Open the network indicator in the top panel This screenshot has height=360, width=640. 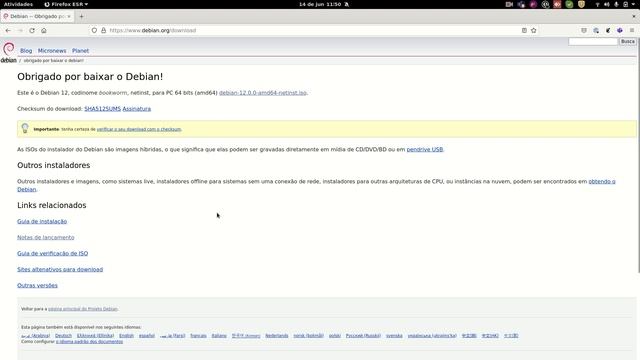pyautogui.click(x=598, y=4)
